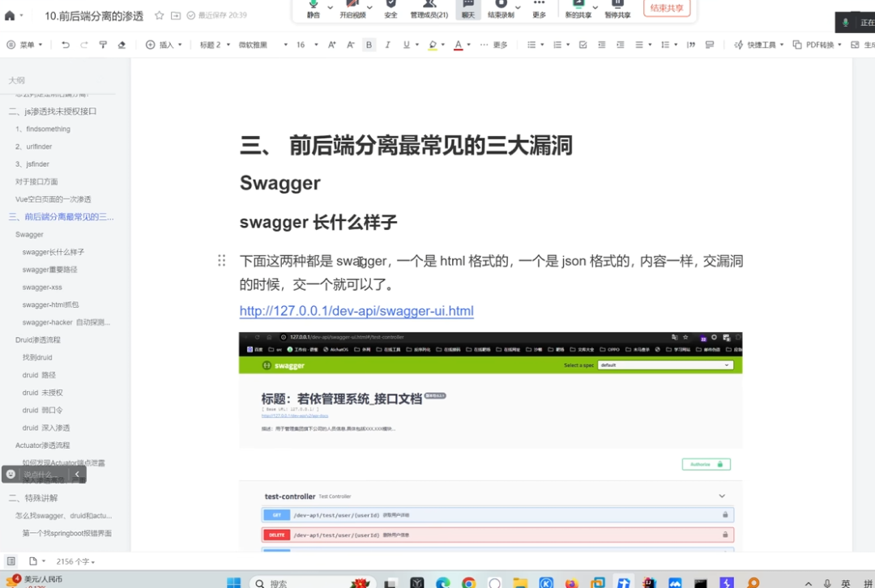Insert a block quote
This screenshot has width=875, height=588.
pos(691,45)
